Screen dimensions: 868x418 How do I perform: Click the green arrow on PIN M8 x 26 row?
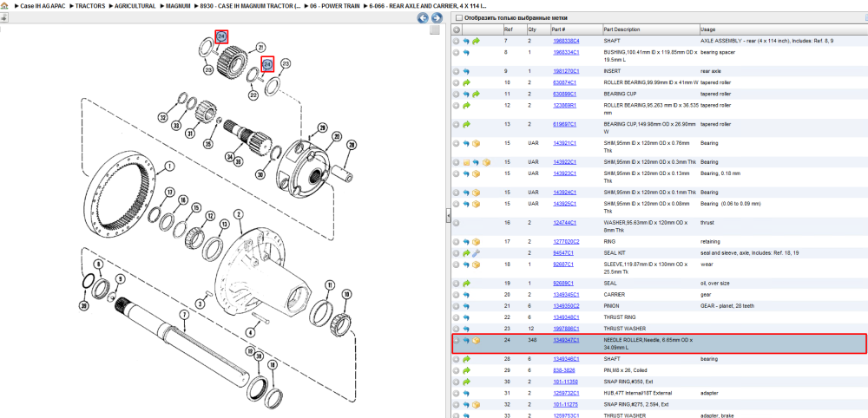click(466, 370)
